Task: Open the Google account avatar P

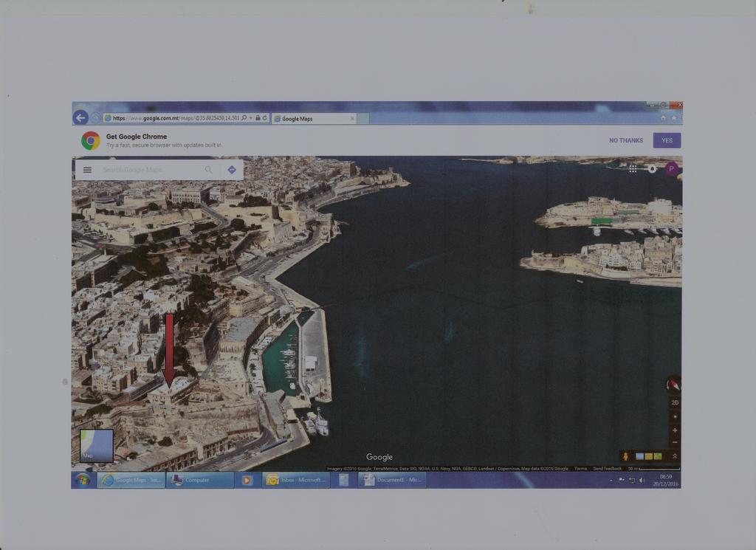Action: 671,169
